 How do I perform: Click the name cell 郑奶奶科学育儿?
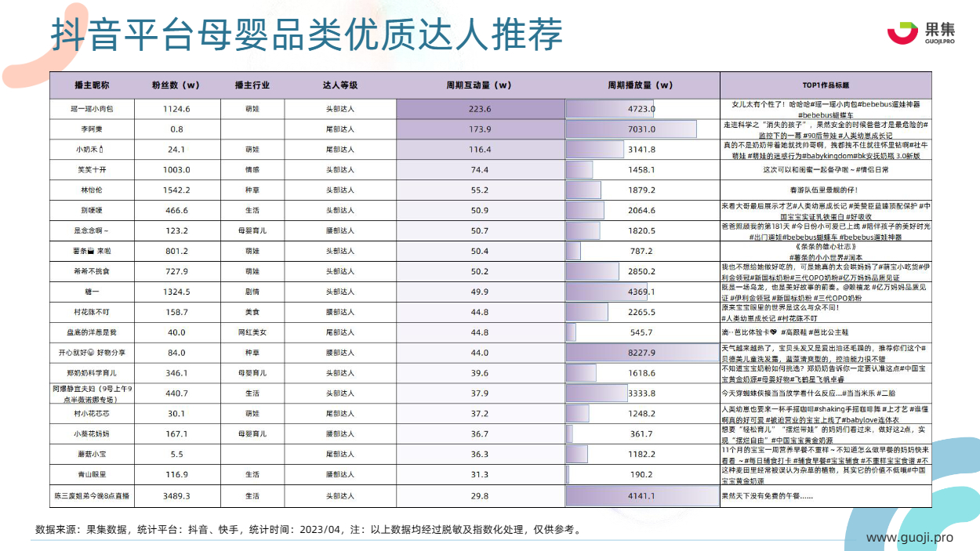click(92, 373)
